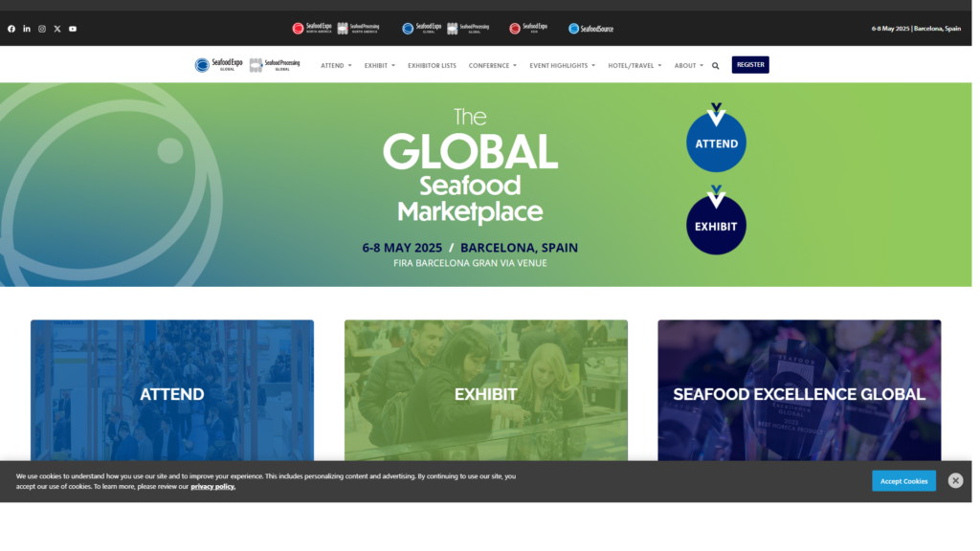Visit Seafood Expo Global logo in top bar

pyautogui.click(x=422, y=28)
